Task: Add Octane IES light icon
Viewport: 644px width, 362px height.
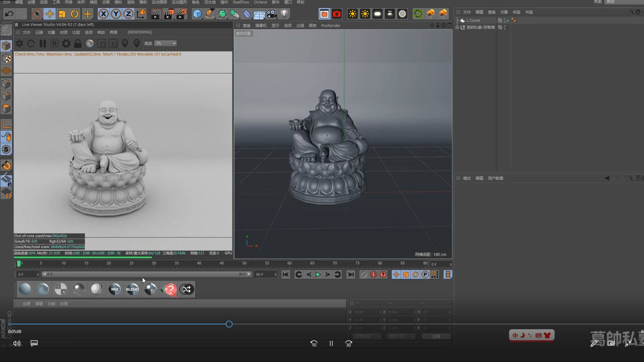Action: pyautogui.click(x=390, y=14)
